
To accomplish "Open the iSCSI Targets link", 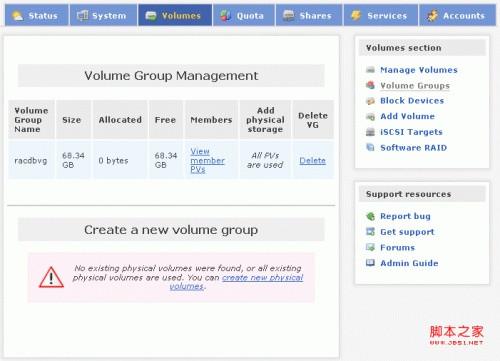I will pos(411,132).
